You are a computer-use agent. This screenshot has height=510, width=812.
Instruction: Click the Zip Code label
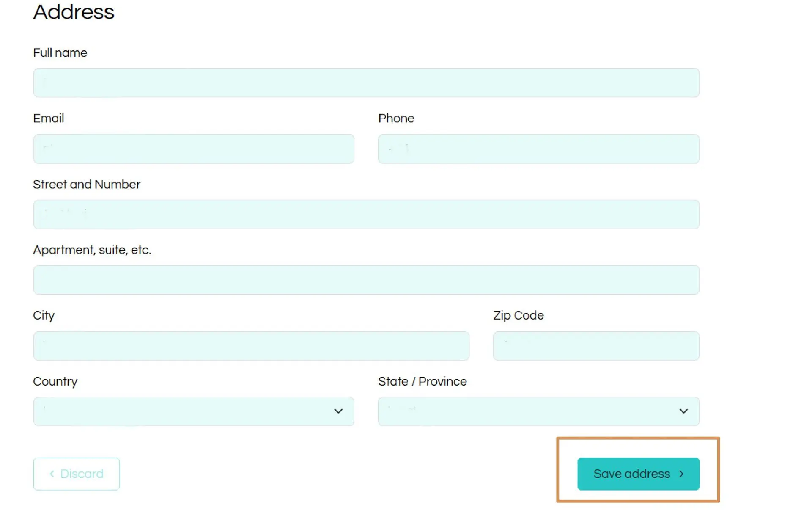pyautogui.click(x=518, y=316)
